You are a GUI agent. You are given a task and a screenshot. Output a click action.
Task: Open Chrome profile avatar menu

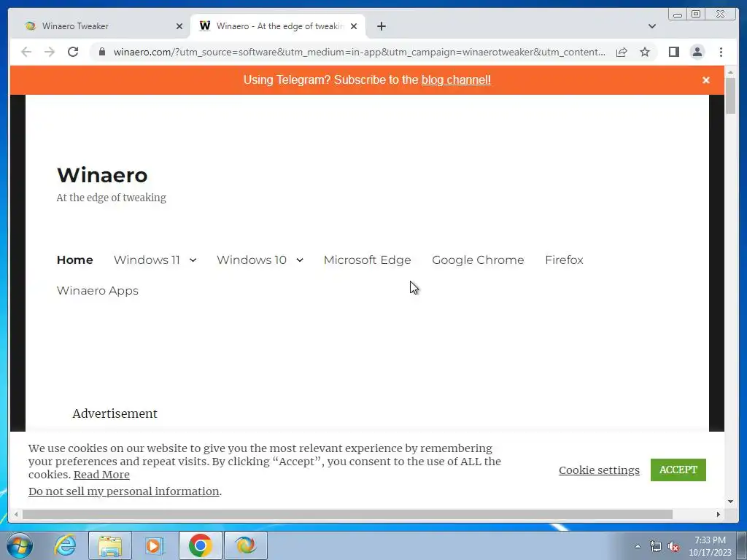(697, 52)
